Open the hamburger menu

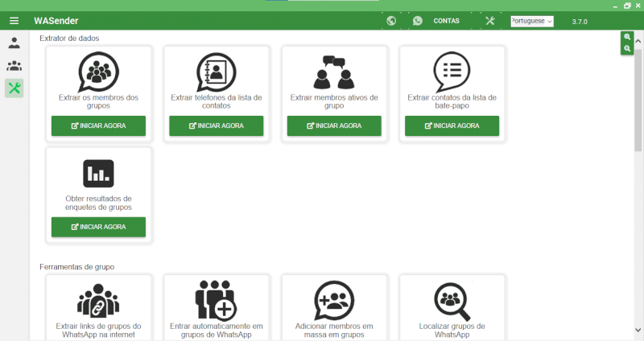point(14,21)
